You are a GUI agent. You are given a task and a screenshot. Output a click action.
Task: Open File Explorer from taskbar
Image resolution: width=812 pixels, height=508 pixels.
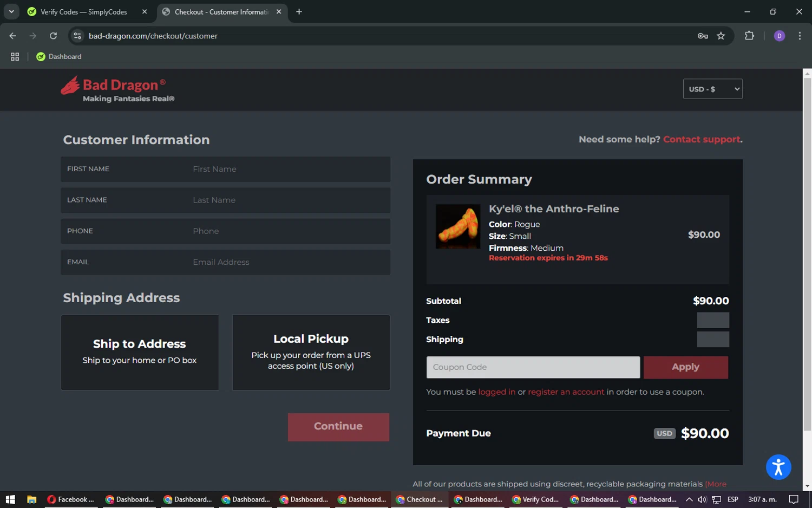[x=31, y=499]
